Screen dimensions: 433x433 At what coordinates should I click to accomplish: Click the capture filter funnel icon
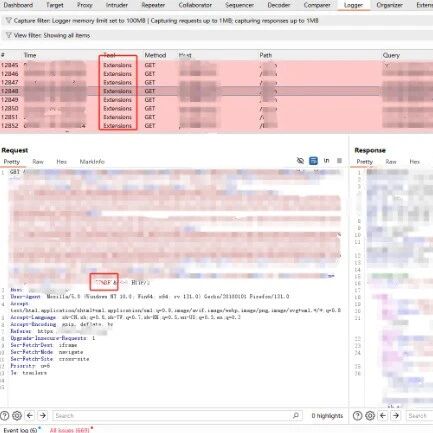[x=9, y=21]
